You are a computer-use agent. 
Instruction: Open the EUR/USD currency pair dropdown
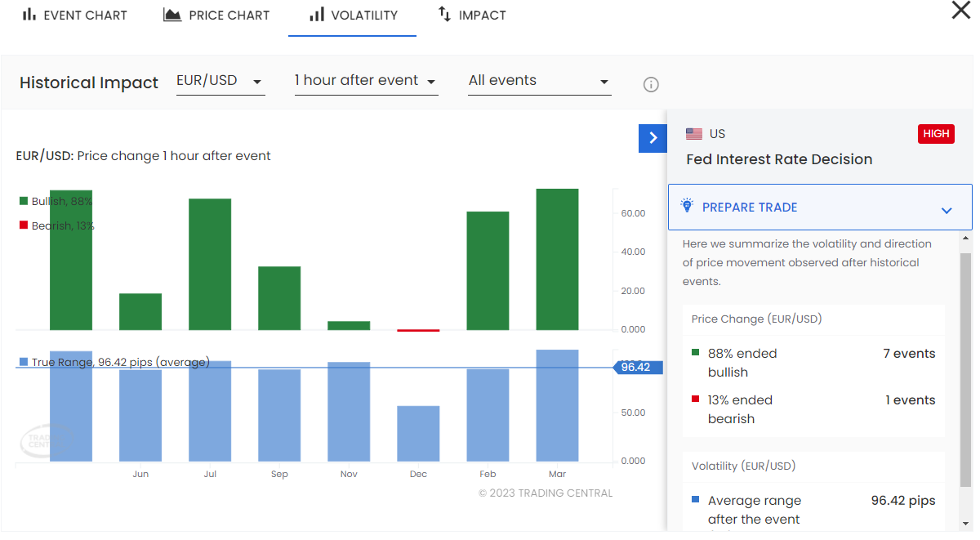click(220, 81)
